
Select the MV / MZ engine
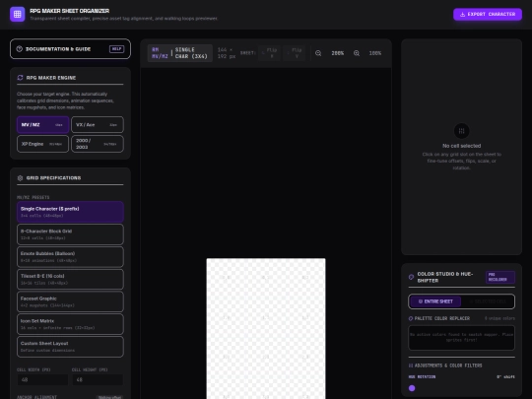click(42, 125)
